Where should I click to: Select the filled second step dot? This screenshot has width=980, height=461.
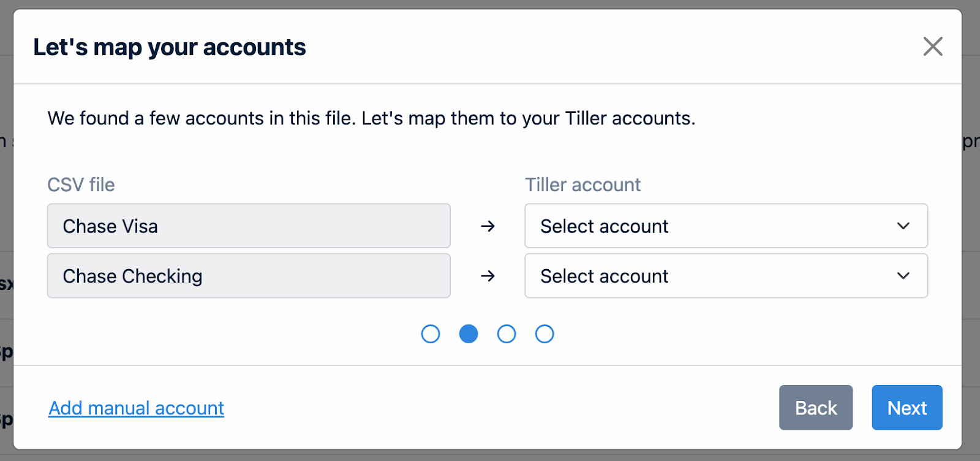(x=469, y=334)
